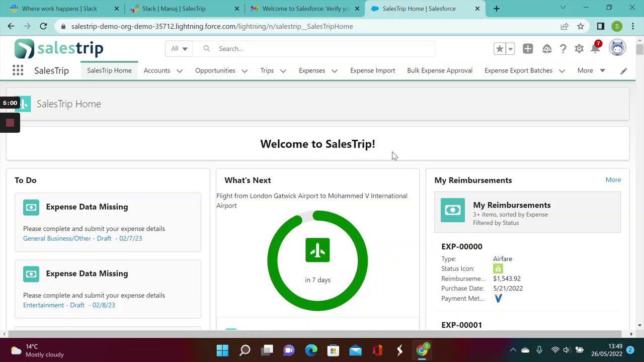Open the Opportunities tab
The height and width of the screenshot is (362, 644).
click(x=215, y=70)
